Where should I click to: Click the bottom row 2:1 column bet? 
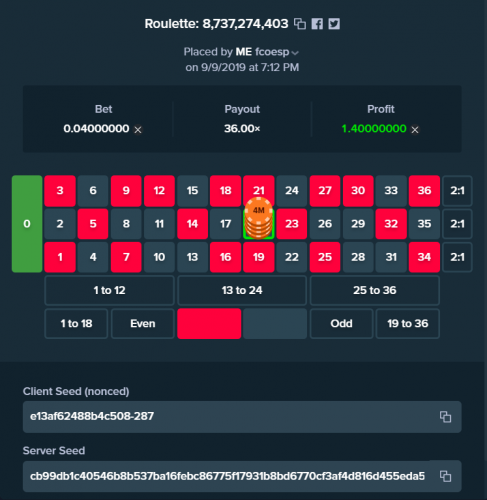tap(457, 257)
